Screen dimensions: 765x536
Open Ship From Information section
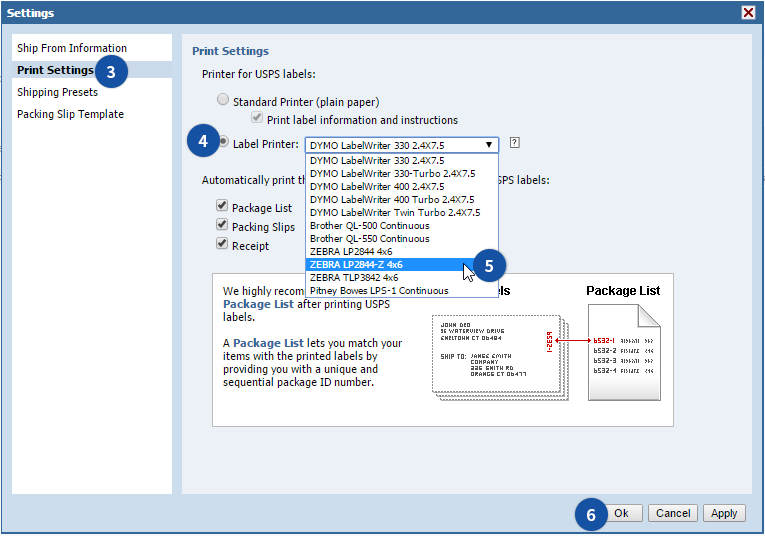pos(92,48)
